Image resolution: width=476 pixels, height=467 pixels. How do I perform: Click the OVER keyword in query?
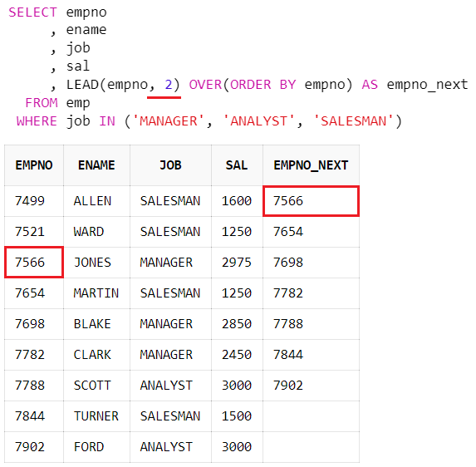(x=205, y=85)
